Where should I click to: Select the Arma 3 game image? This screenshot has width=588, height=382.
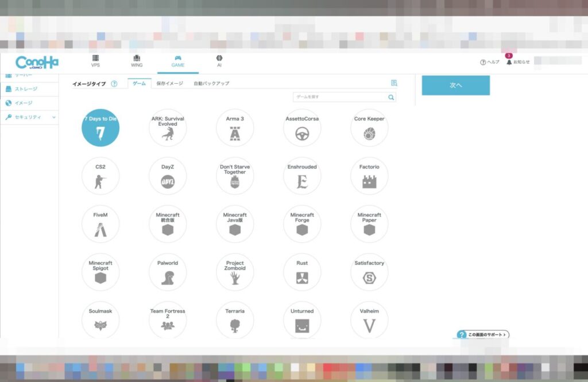[235, 128]
